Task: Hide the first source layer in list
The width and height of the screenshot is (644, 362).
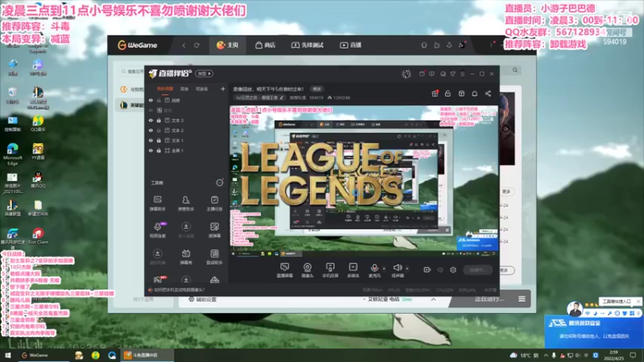Action: tap(151, 100)
